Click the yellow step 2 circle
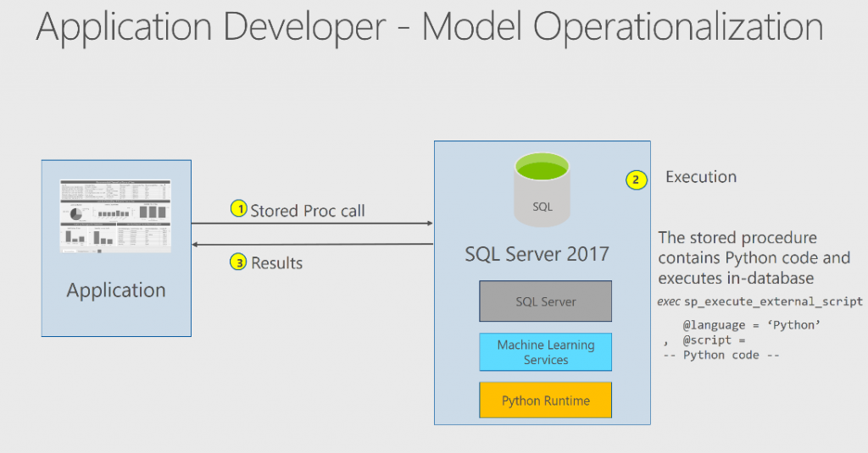The width and height of the screenshot is (868, 453). click(x=636, y=180)
